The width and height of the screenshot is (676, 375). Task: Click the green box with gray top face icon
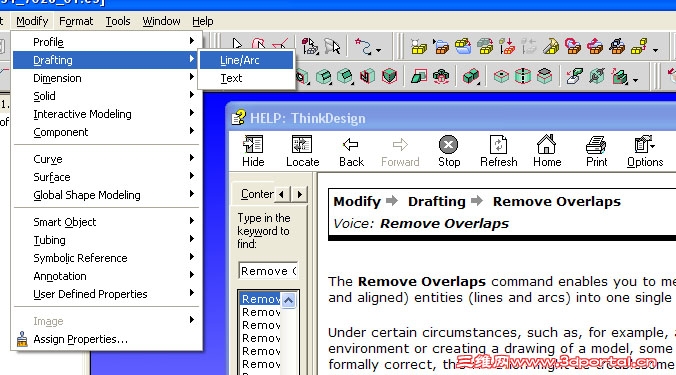pos(545,77)
